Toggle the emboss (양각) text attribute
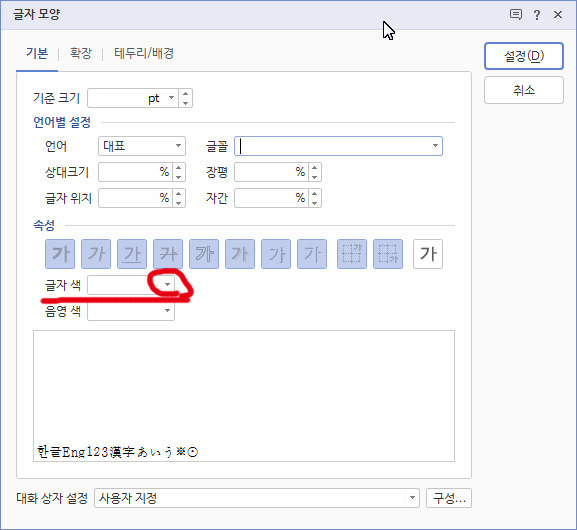 click(x=276, y=254)
